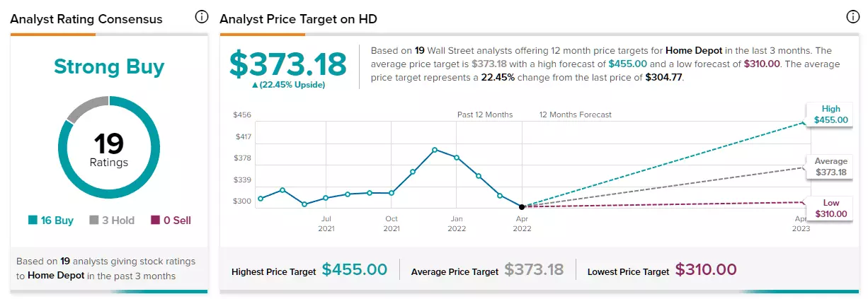
Task: Open info icon beside Analyst Price Target
Action: (853, 17)
